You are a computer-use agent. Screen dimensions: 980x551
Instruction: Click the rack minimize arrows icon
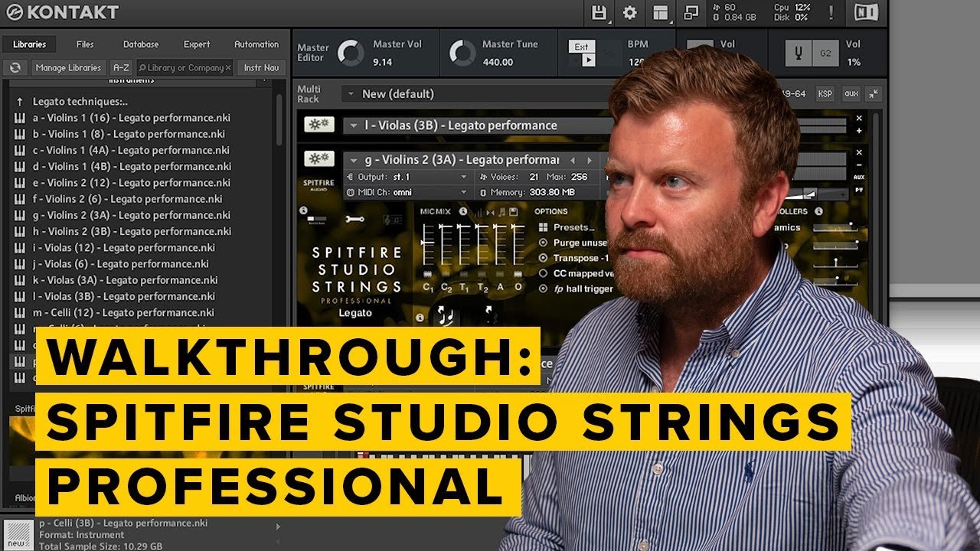[874, 93]
